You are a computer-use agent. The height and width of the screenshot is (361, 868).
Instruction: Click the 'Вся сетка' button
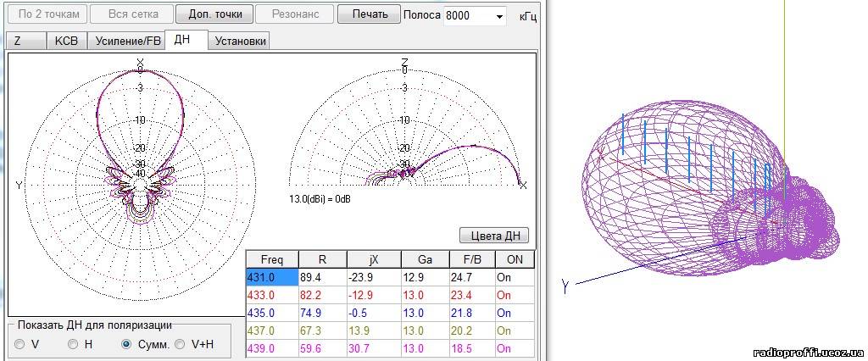pos(133,14)
